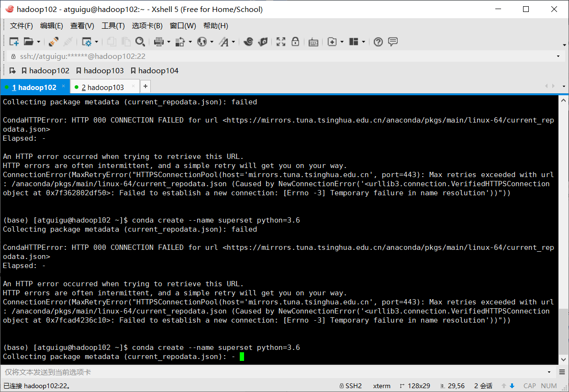Open the session folder icon

coord(28,42)
